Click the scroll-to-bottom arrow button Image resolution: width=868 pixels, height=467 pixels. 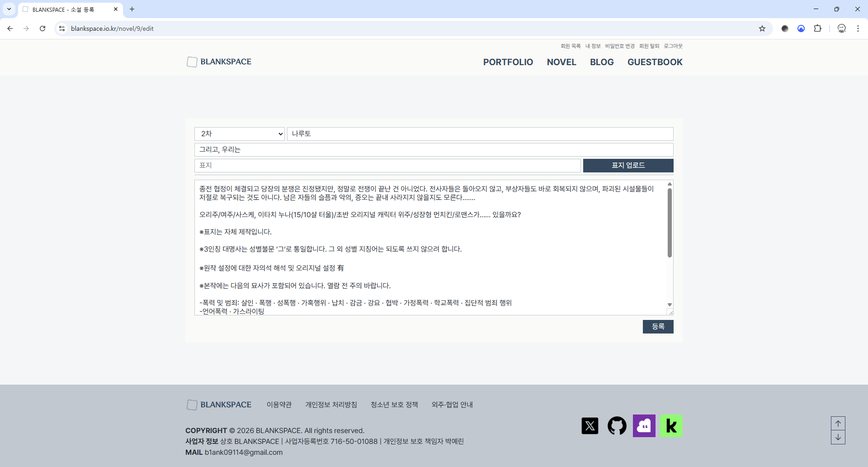point(838,437)
